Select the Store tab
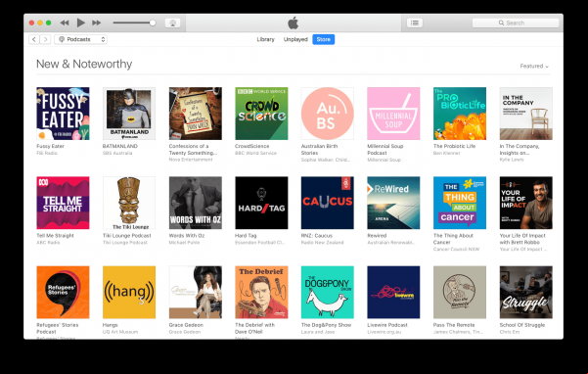 tap(323, 39)
